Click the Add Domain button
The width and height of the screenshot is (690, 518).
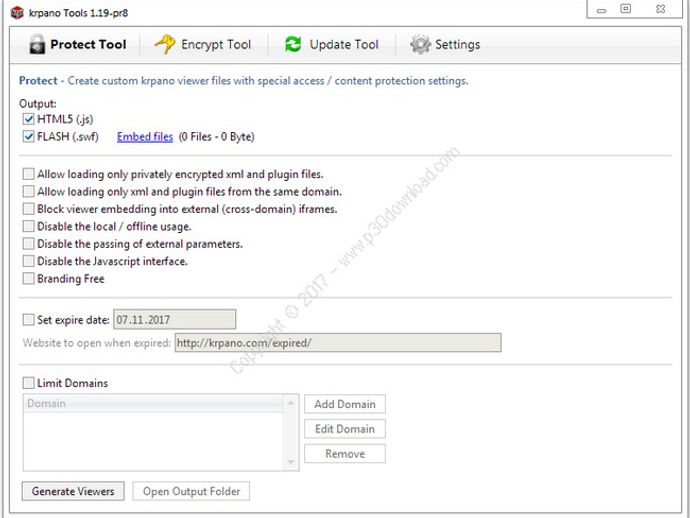[x=345, y=404]
